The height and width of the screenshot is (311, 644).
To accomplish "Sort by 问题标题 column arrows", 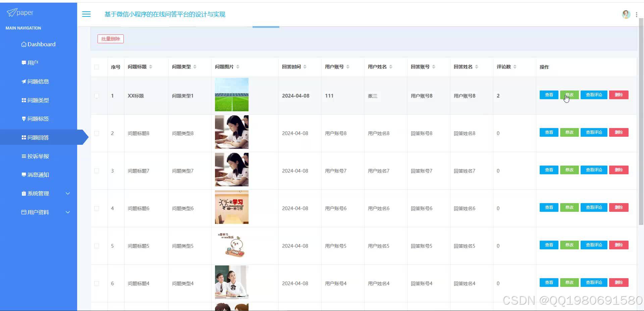I will 151,67.
